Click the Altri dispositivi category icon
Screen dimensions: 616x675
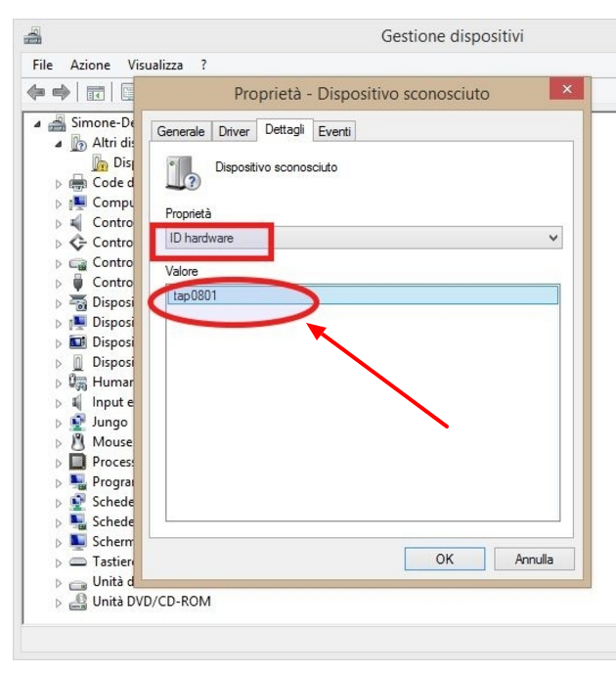tap(78, 143)
